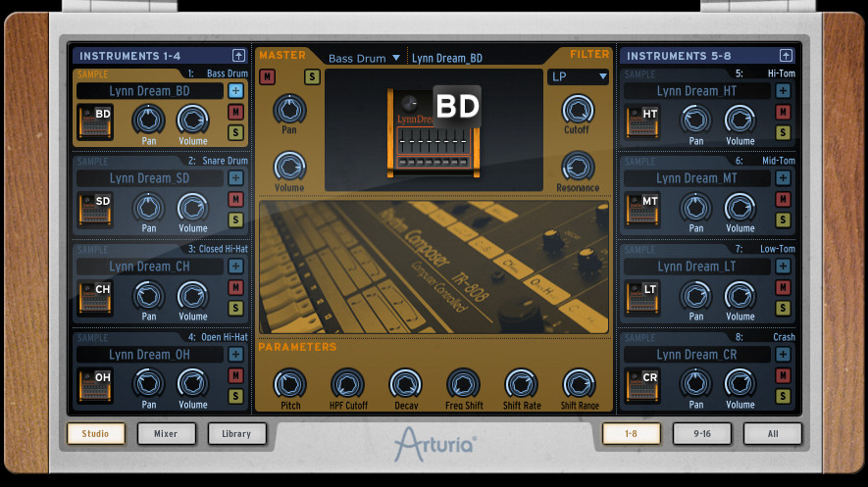This screenshot has width=868, height=487.
Task: Click the large BD instrument image in Master
Action: click(434, 131)
